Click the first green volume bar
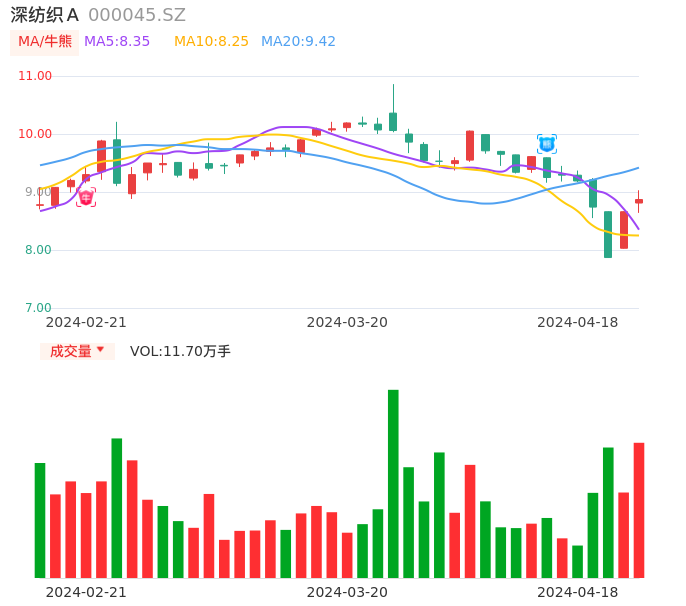686x606 pixels. coord(40,520)
